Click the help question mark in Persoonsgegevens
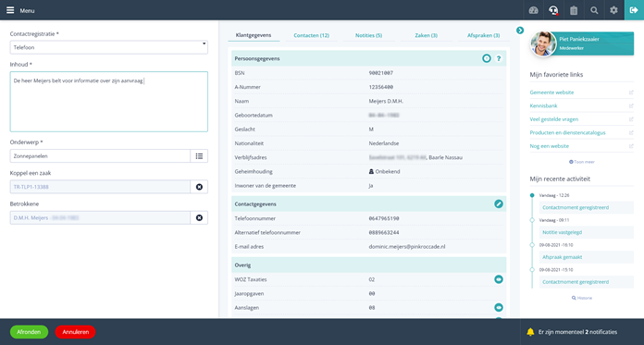The height and width of the screenshot is (345, 644). [499, 58]
